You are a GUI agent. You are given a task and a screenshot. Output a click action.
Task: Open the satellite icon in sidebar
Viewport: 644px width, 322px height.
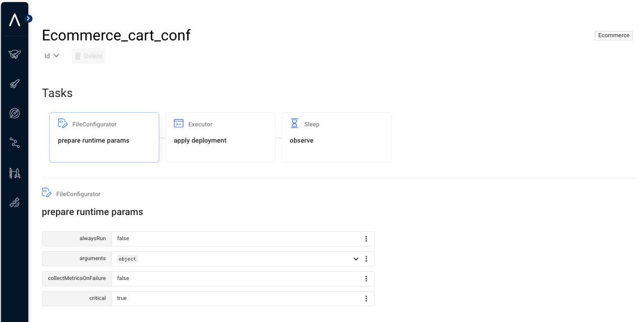point(15,203)
